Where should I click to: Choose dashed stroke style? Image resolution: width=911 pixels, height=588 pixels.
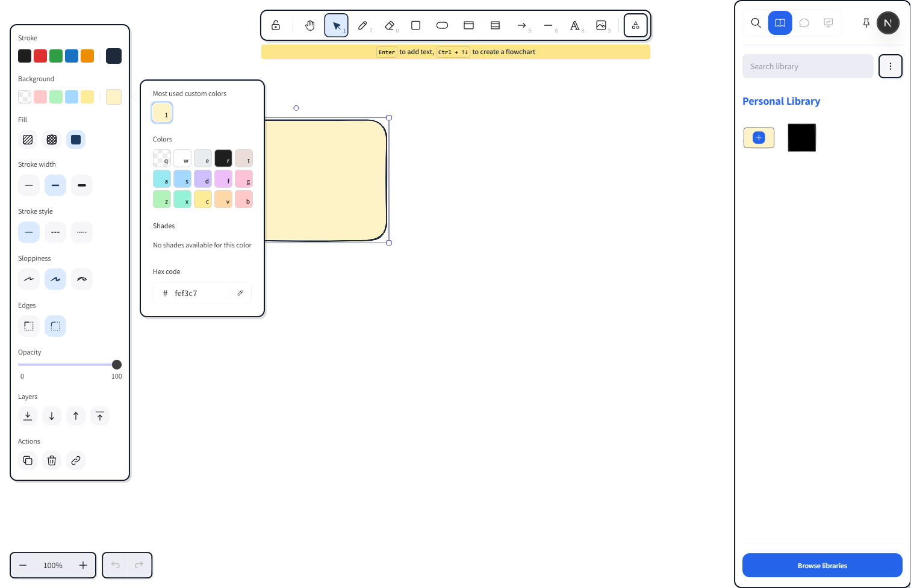click(55, 232)
